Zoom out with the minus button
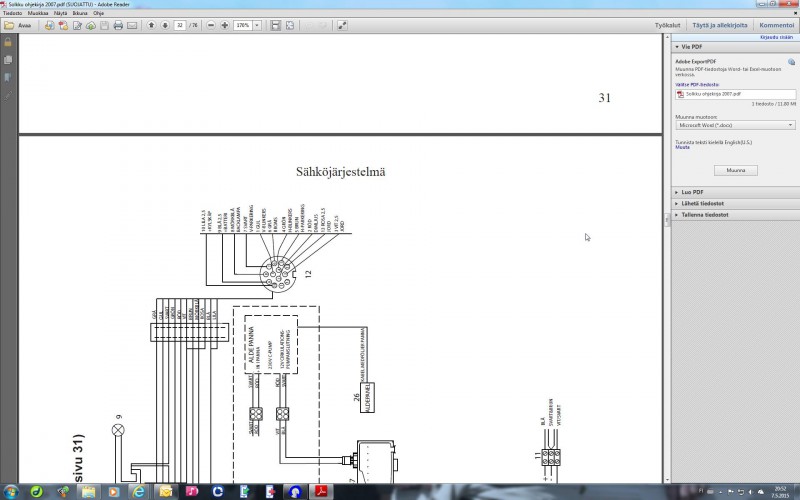The image size is (800, 500). tap(211, 24)
